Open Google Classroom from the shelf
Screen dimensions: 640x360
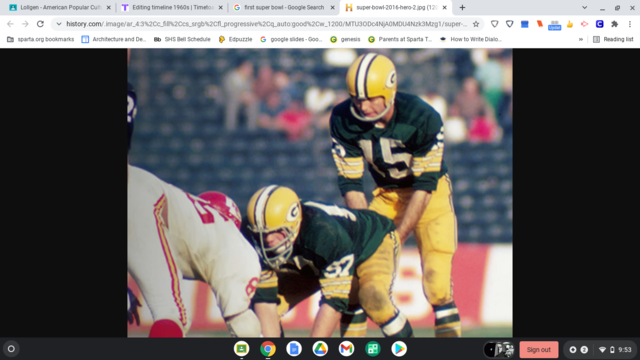pyautogui.click(x=242, y=349)
